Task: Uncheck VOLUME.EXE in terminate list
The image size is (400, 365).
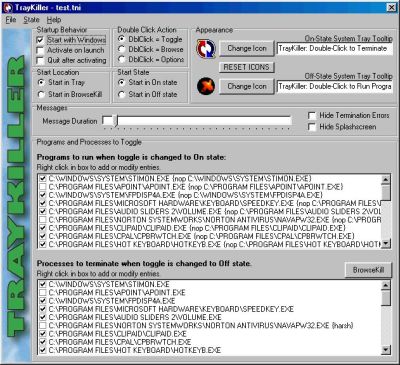Action: (x=43, y=317)
